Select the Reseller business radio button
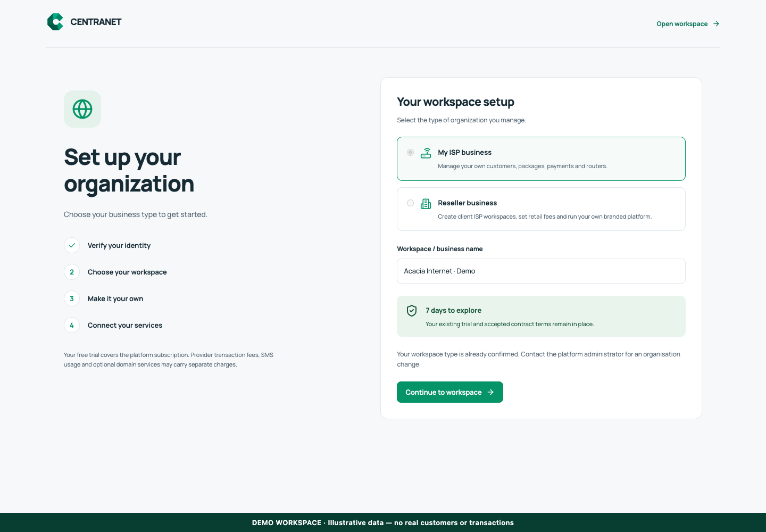766x532 pixels. pyautogui.click(x=410, y=203)
